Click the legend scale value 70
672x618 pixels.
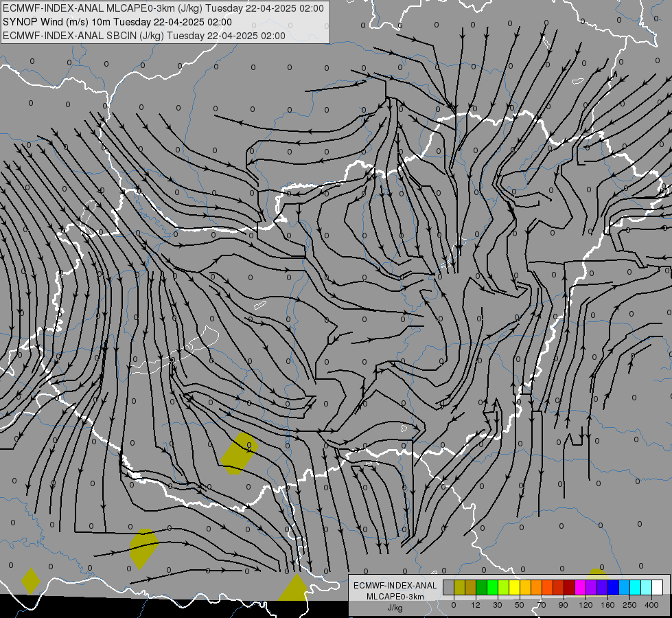point(542,605)
